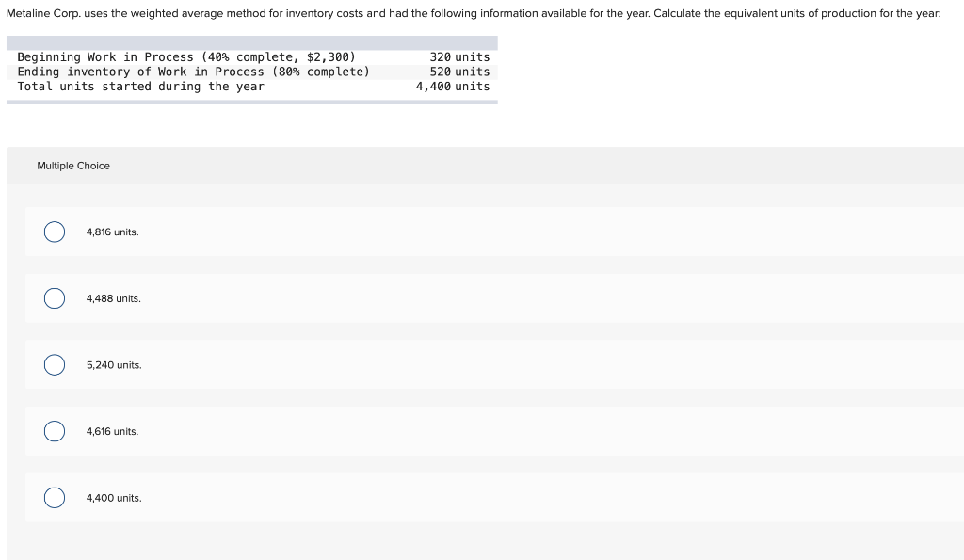Click the answer text 4,816 units
Screen dimensions: 964x560
point(112,232)
